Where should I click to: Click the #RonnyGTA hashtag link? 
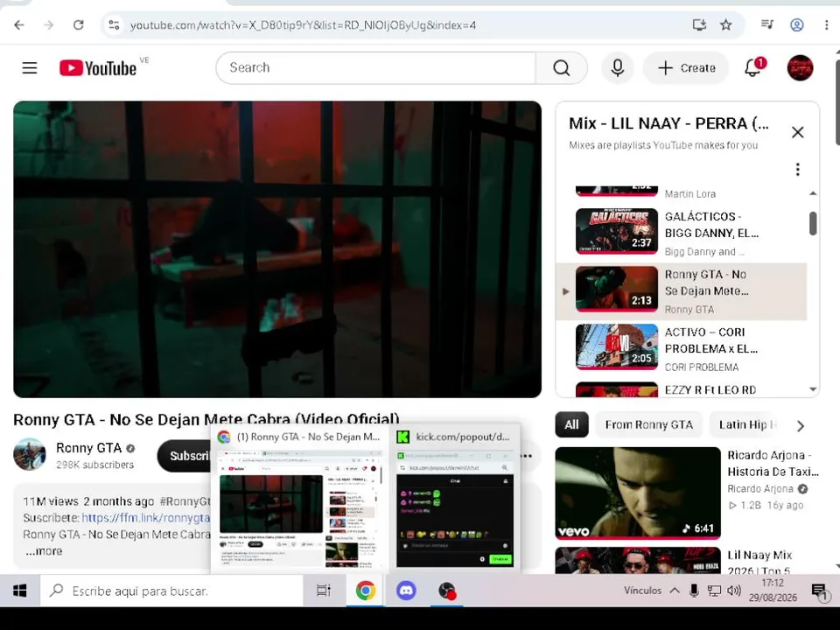[x=185, y=501]
